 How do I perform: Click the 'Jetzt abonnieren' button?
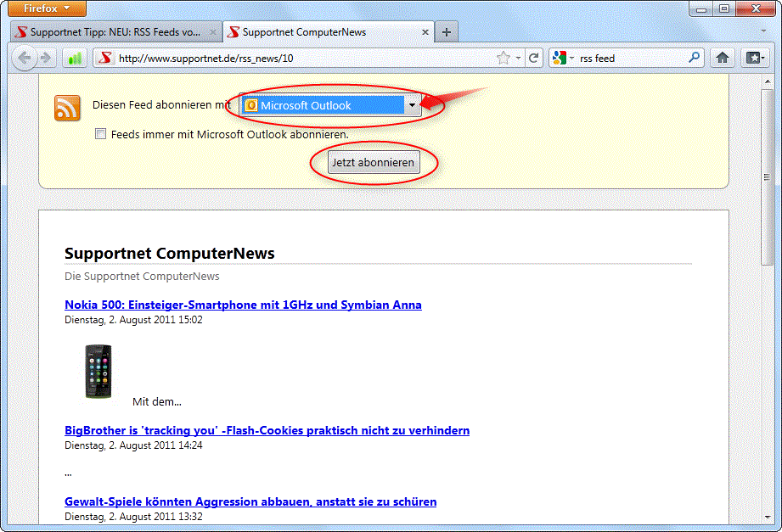pos(374,163)
